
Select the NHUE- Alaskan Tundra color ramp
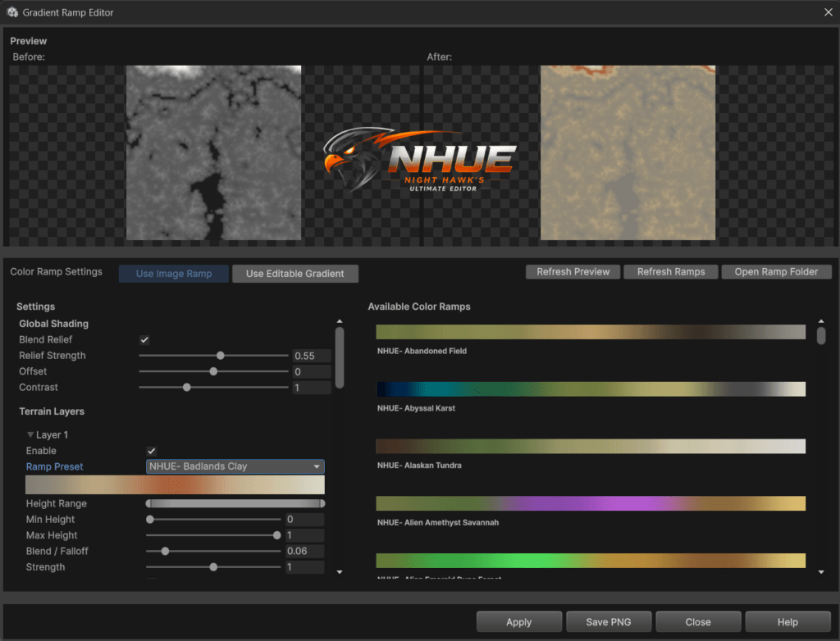[x=591, y=446]
